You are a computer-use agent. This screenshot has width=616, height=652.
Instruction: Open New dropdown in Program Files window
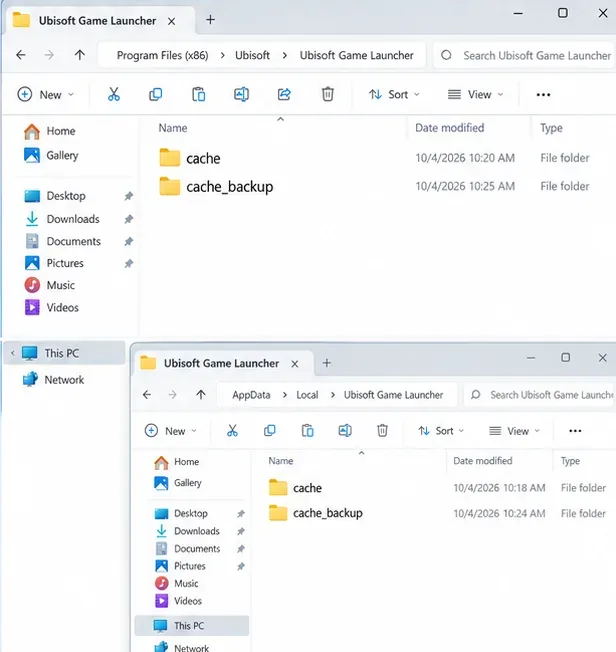point(46,94)
